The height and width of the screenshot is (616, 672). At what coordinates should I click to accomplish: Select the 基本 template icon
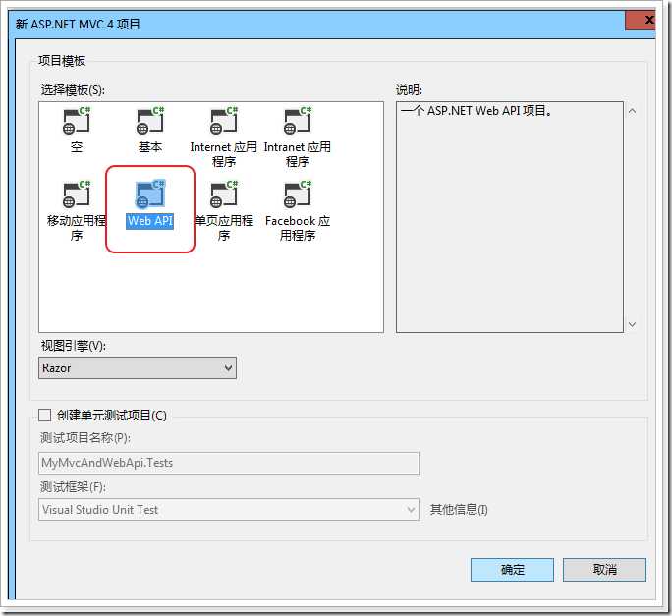click(x=150, y=121)
